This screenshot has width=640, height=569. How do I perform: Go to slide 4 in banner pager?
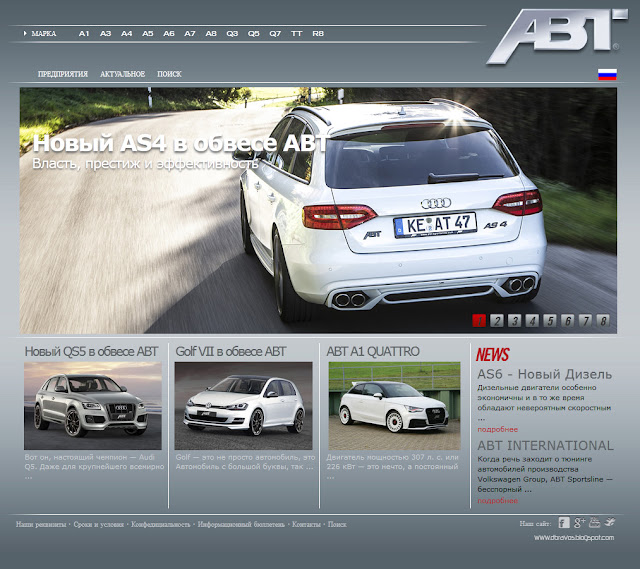pyautogui.click(x=532, y=320)
